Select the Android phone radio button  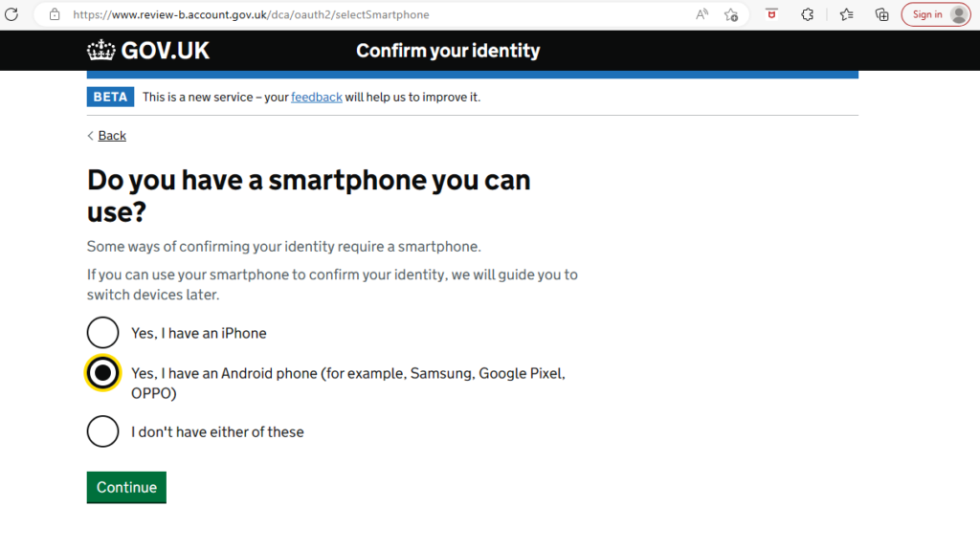[x=102, y=373]
